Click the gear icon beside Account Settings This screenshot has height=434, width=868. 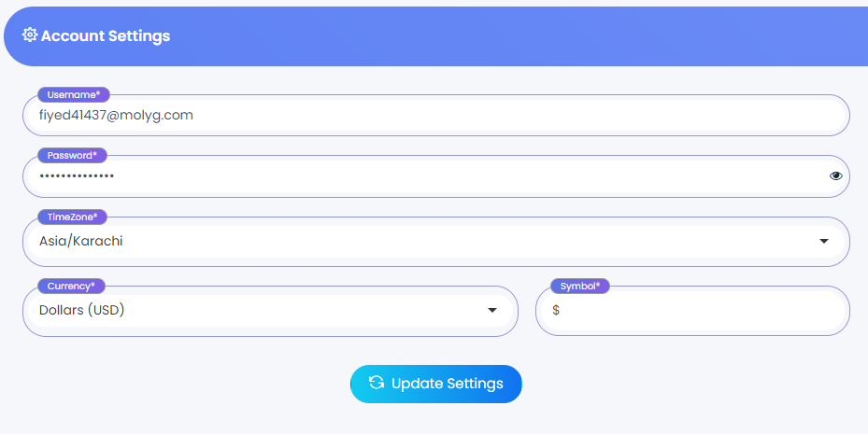pyautogui.click(x=30, y=35)
